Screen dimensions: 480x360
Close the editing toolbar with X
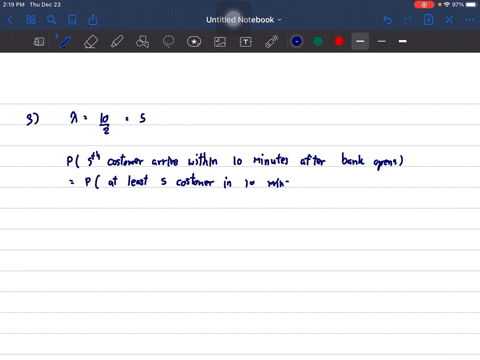point(449,20)
